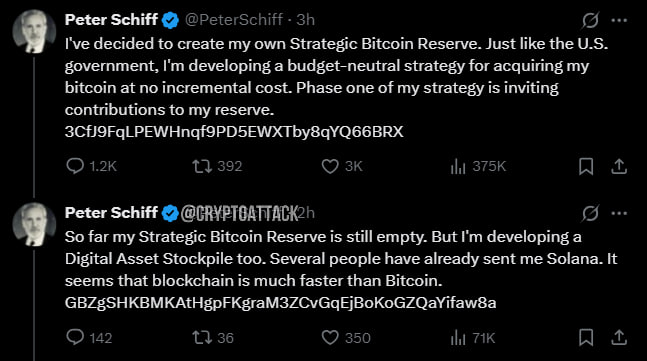The width and height of the screenshot is (647, 361).
Task: Share the second tweet via share icon
Action: tap(619, 337)
